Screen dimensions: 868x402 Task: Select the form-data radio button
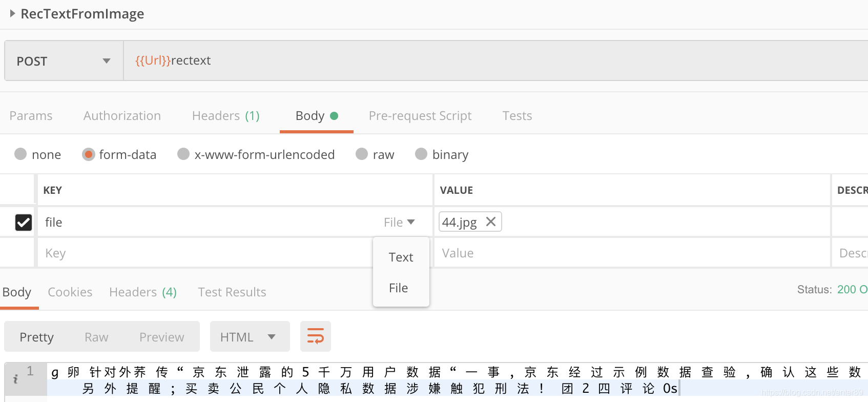(x=89, y=154)
